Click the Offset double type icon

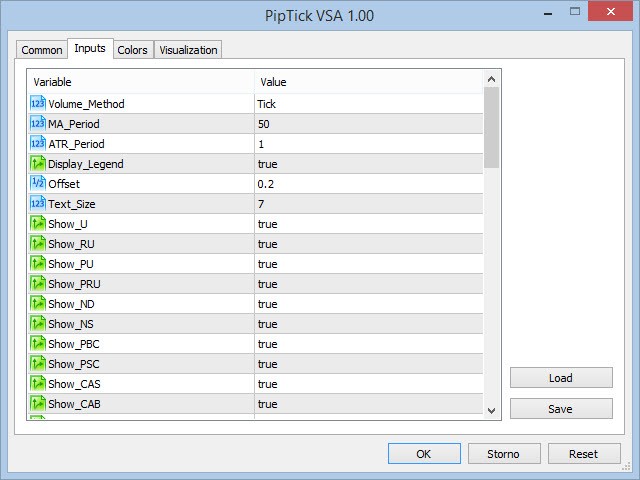tap(38, 183)
